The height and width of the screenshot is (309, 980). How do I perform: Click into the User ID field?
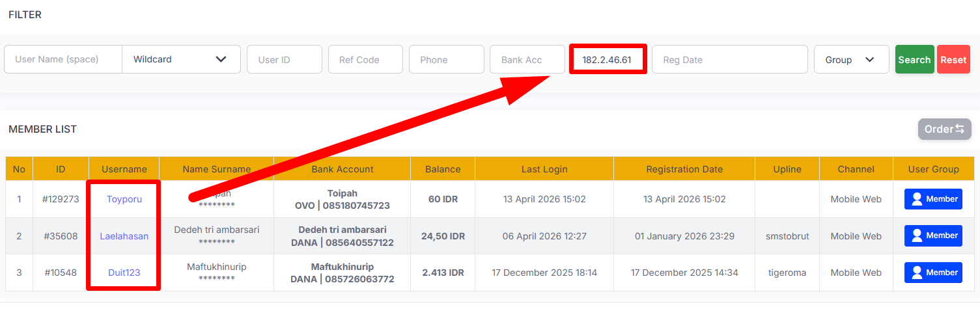[285, 59]
